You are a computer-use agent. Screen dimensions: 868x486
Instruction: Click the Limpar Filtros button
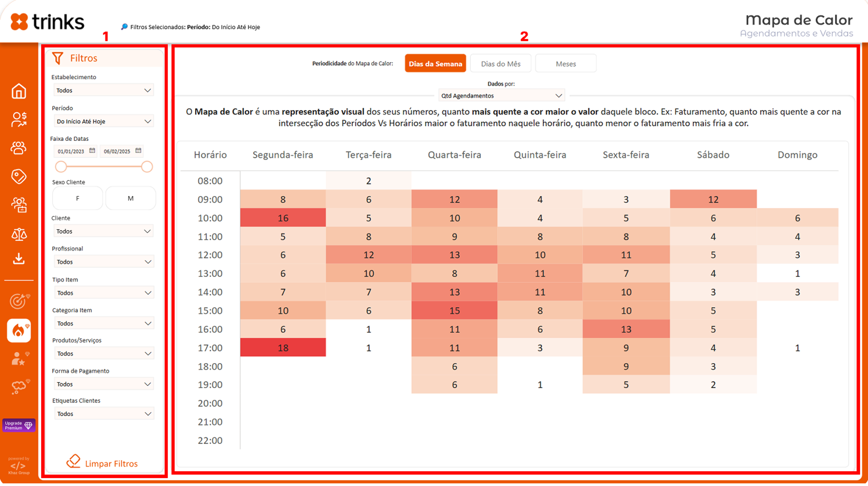(x=103, y=463)
